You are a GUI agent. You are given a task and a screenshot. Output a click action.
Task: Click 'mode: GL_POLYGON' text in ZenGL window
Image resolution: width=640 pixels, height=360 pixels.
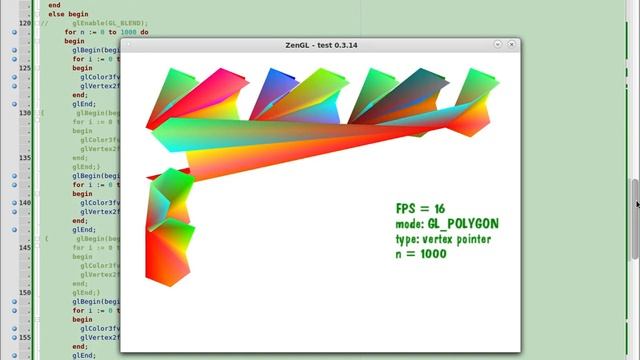pos(447,224)
